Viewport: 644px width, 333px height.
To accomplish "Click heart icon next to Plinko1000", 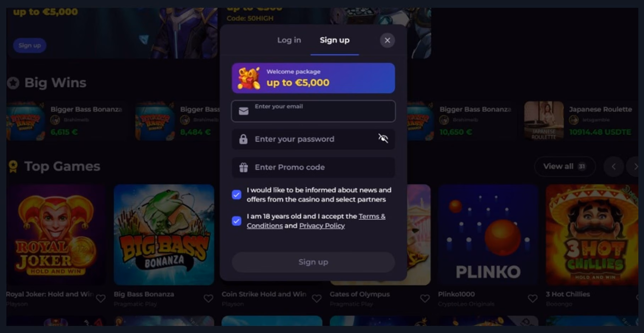I will tap(533, 299).
